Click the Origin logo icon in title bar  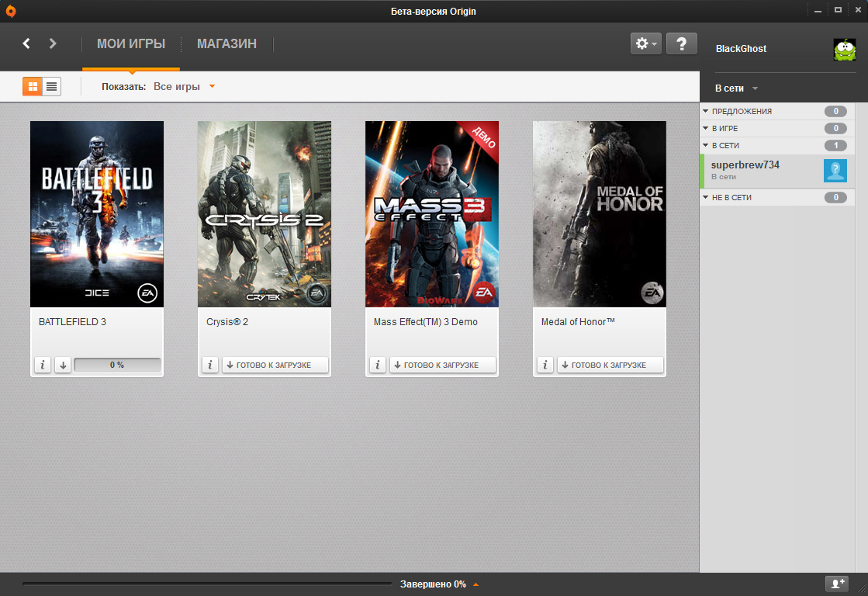[x=11, y=11]
